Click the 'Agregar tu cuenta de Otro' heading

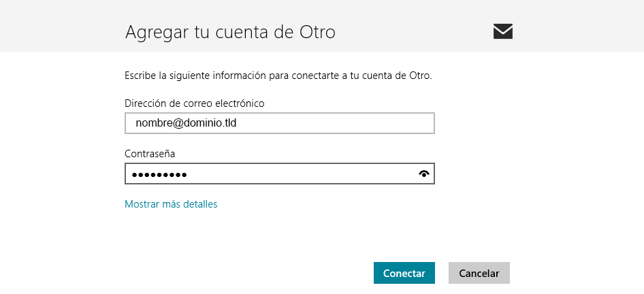point(230,32)
